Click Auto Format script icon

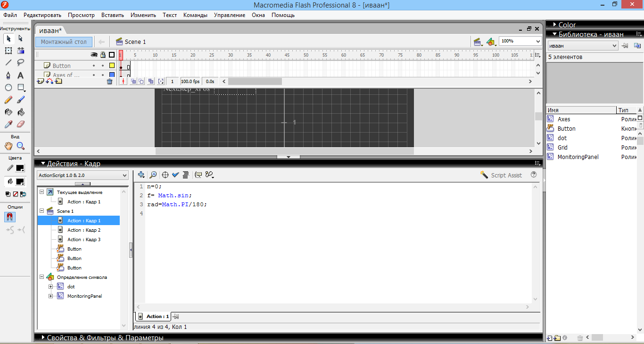186,175
